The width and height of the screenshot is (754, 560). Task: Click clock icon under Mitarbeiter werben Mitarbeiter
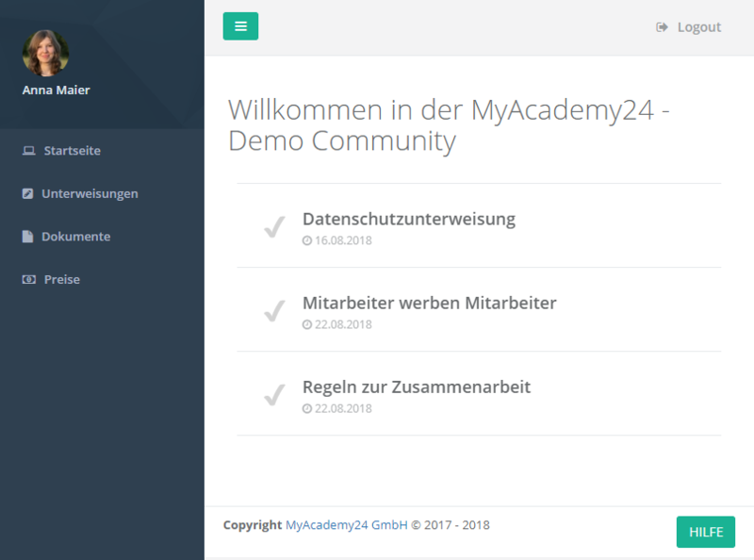point(307,324)
